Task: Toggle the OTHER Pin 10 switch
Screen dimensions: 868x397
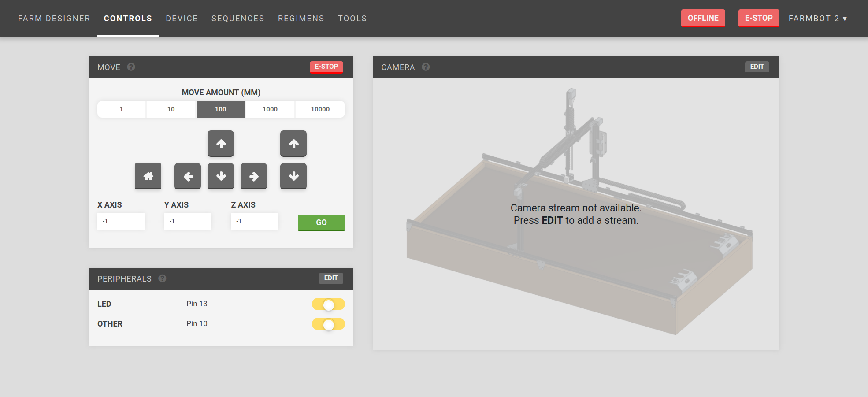Action: [x=328, y=324]
